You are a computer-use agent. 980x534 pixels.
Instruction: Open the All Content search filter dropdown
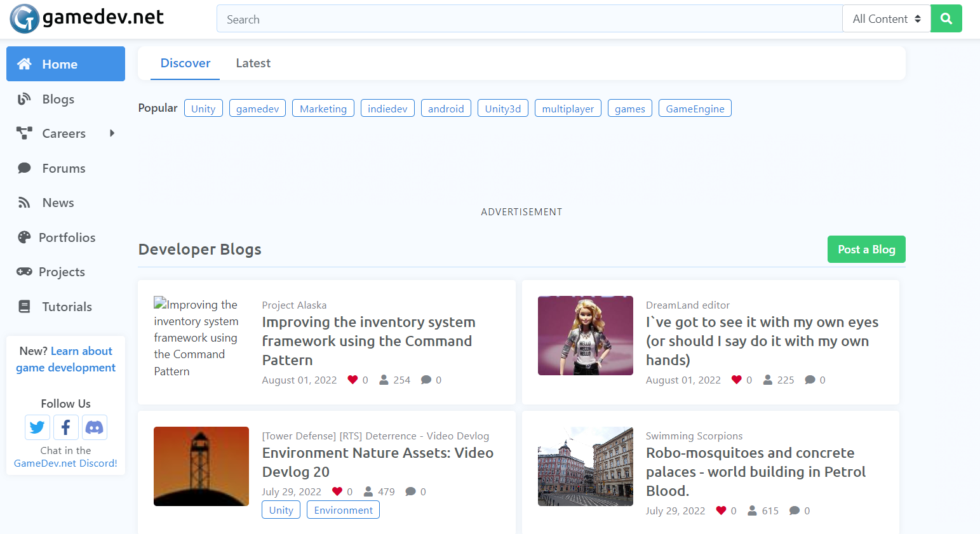886,19
